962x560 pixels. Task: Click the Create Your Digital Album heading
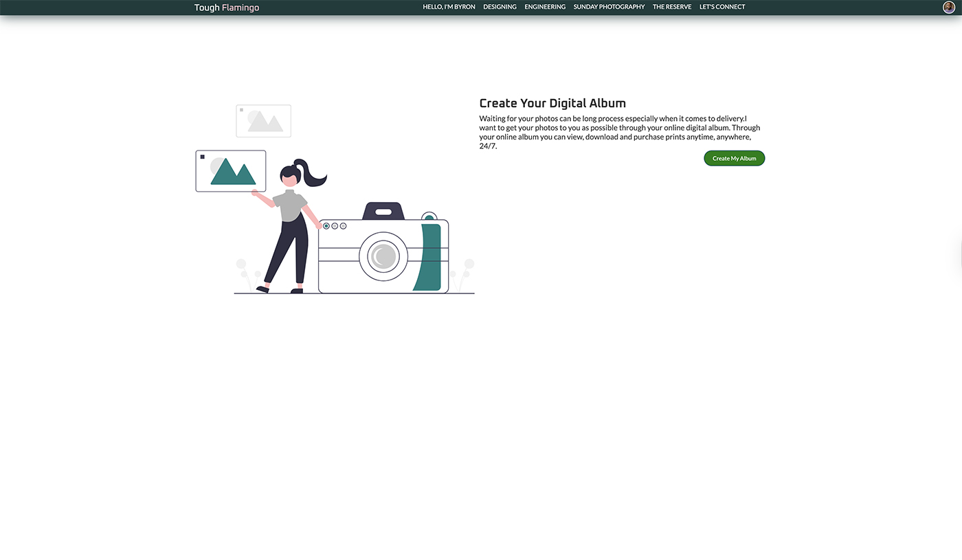pyautogui.click(x=552, y=104)
